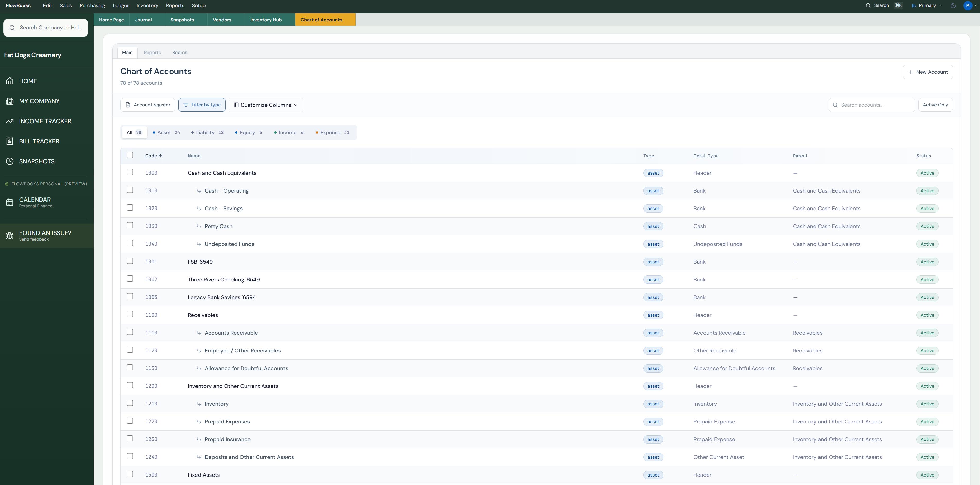
Task: Open the Customize Columns dropdown
Action: tap(265, 105)
